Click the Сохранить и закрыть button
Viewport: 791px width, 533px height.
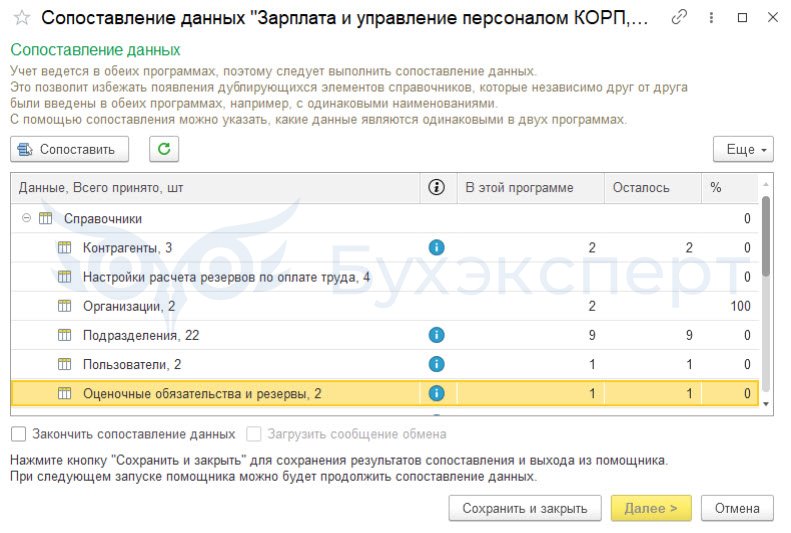click(x=525, y=508)
